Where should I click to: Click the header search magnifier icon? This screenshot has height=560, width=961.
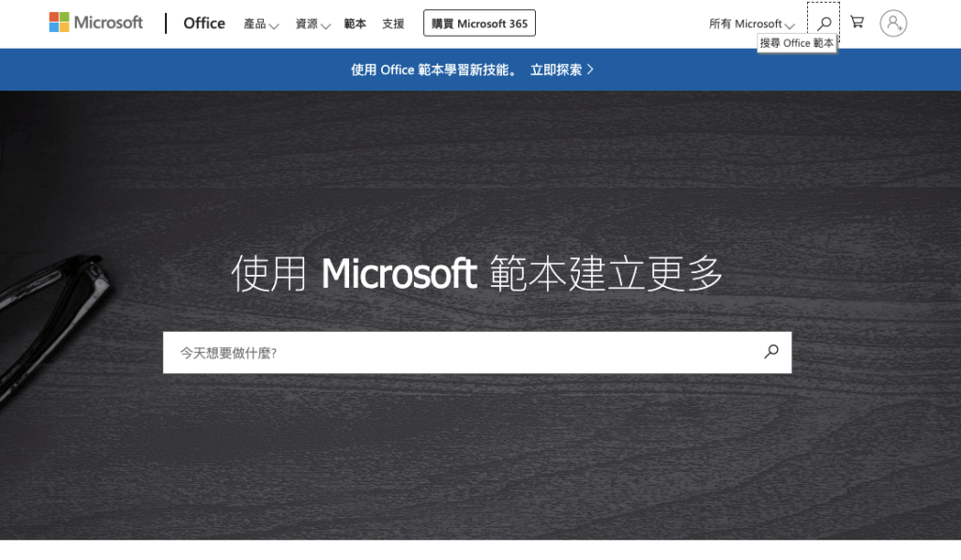point(824,23)
